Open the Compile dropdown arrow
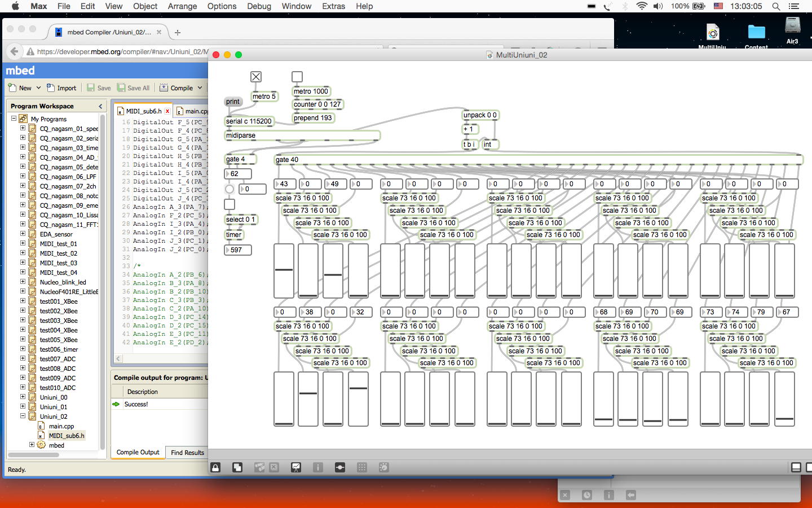Viewport: 812px width, 508px height. tap(200, 88)
